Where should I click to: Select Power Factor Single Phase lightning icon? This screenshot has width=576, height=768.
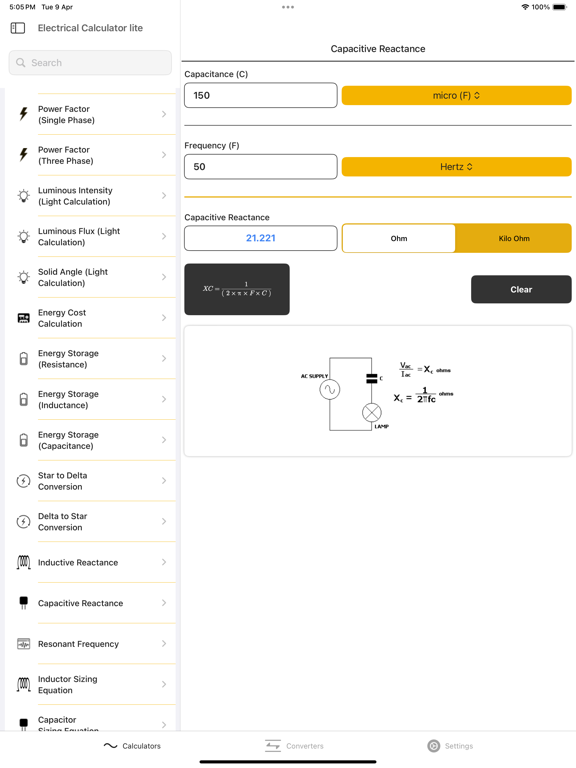pos(24,114)
